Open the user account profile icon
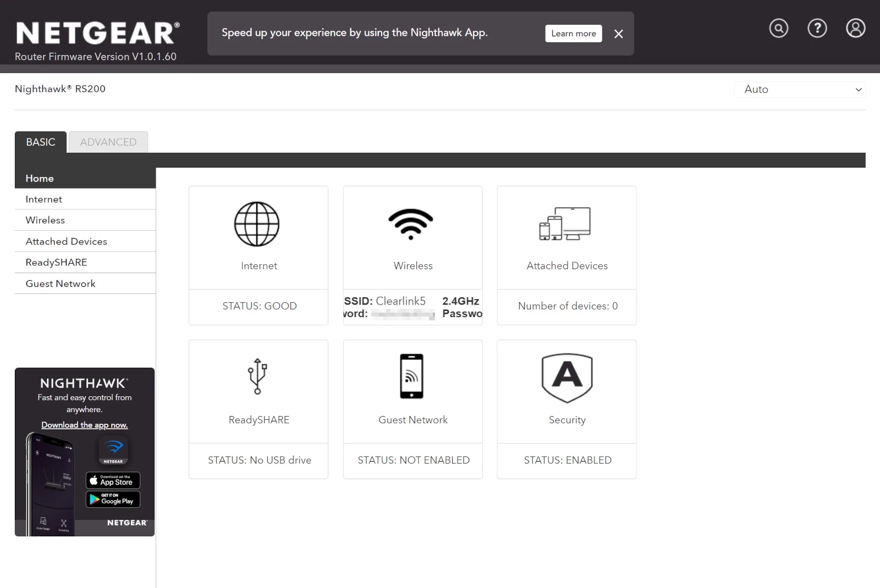 click(x=855, y=28)
